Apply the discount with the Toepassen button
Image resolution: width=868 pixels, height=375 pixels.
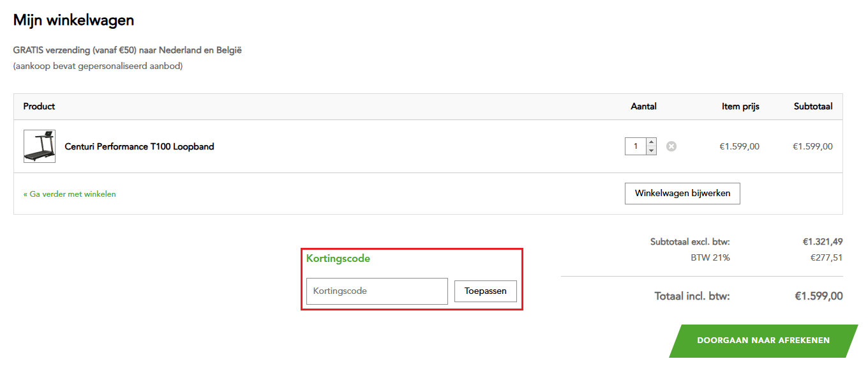[485, 291]
